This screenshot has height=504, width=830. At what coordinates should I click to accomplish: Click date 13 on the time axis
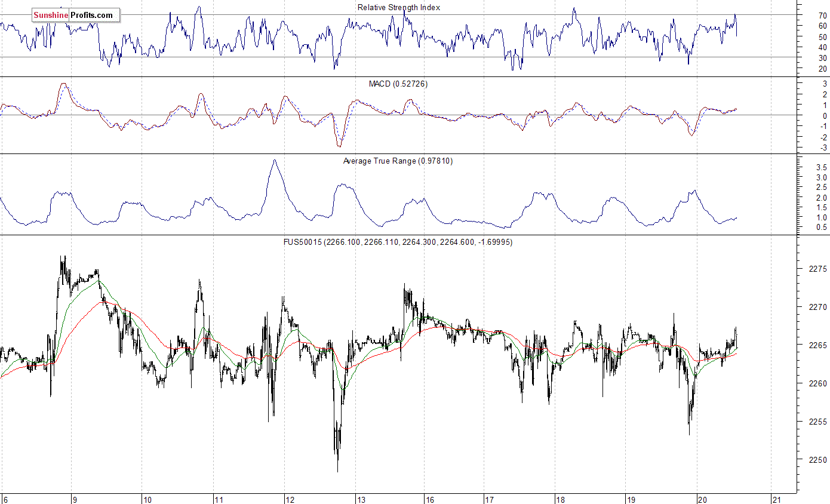(361, 499)
